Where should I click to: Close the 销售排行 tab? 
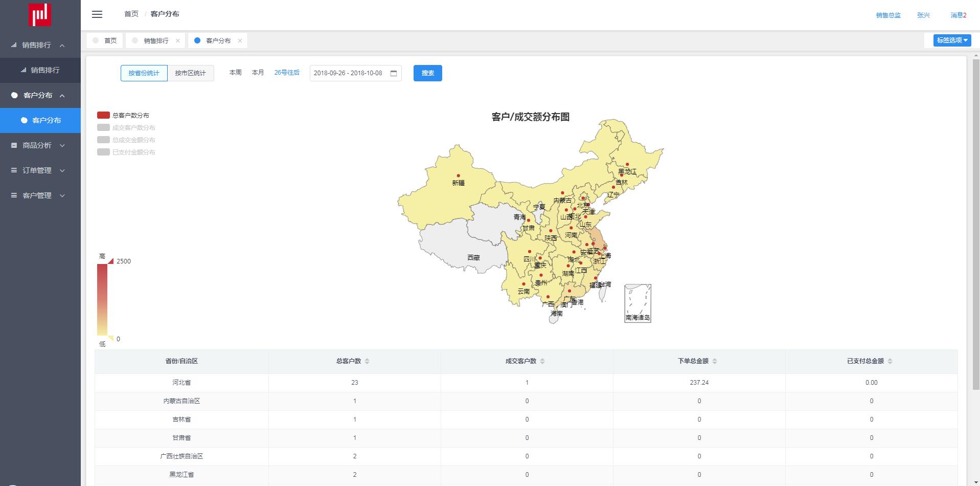pyautogui.click(x=178, y=40)
